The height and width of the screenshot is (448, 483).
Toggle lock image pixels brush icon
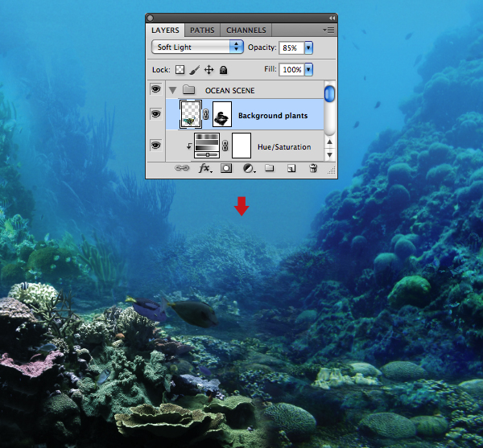coord(194,70)
